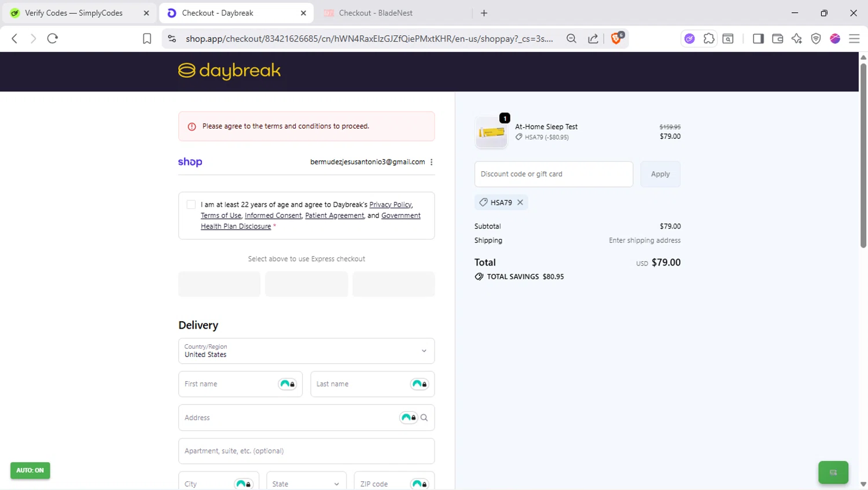Open site settings icon in address bar
The image size is (868, 490).
pos(172,39)
